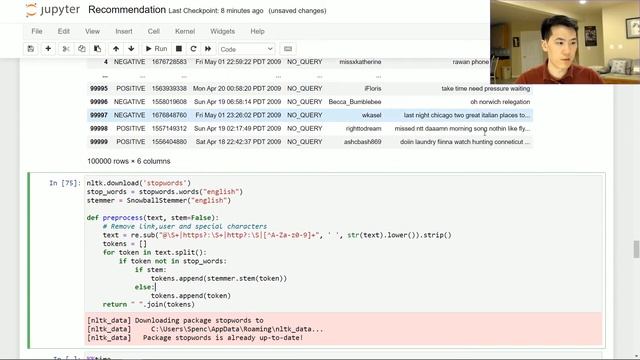Click the webcam video overlay

(565, 42)
